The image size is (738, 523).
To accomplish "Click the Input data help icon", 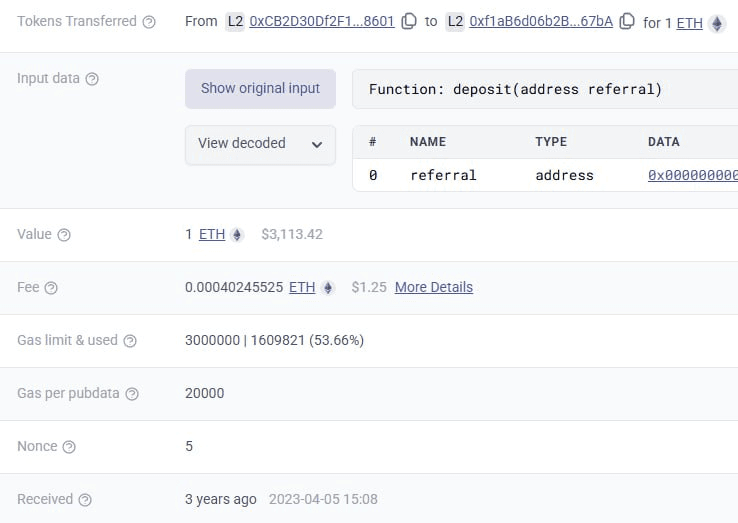I will (x=92, y=79).
